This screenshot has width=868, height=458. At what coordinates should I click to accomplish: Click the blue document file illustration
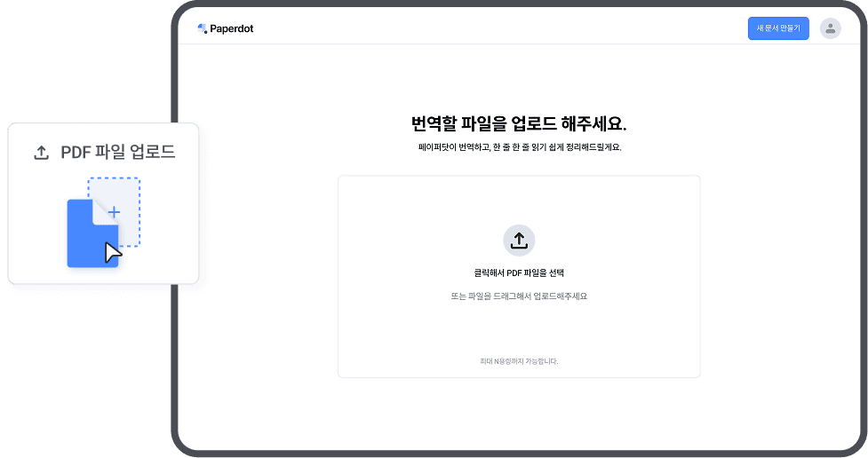click(x=93, y=233)
